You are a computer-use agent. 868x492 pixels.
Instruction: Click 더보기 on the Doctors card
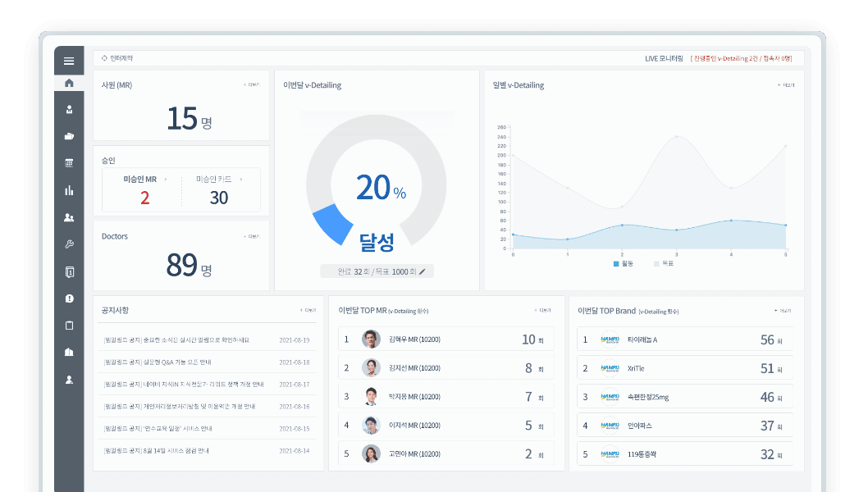click(252, 236)
